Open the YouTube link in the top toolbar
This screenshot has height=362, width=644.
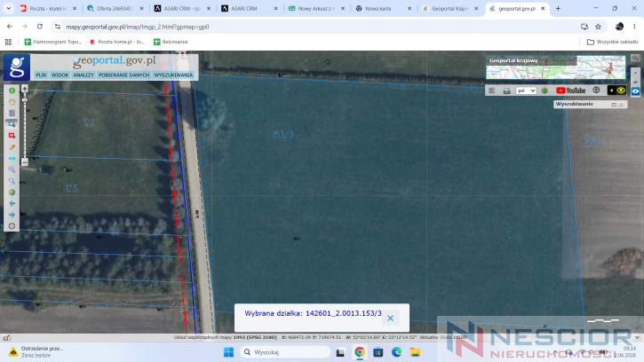570,90
